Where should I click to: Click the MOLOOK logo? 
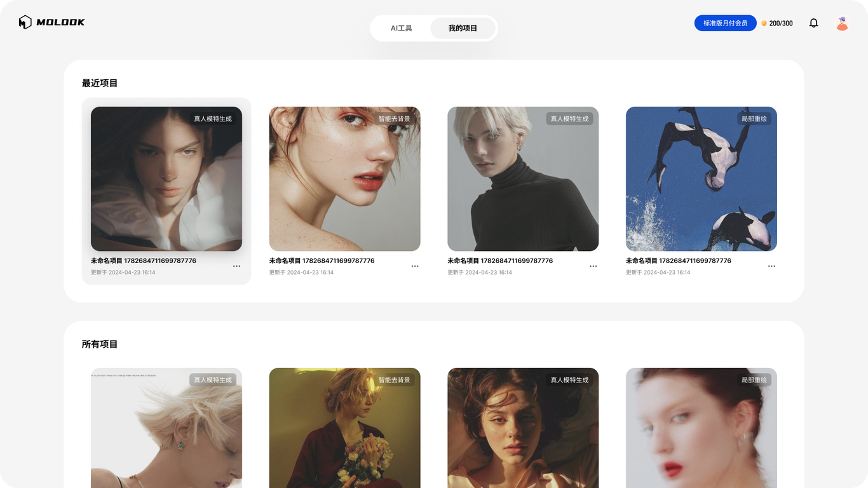click(51, 22)
